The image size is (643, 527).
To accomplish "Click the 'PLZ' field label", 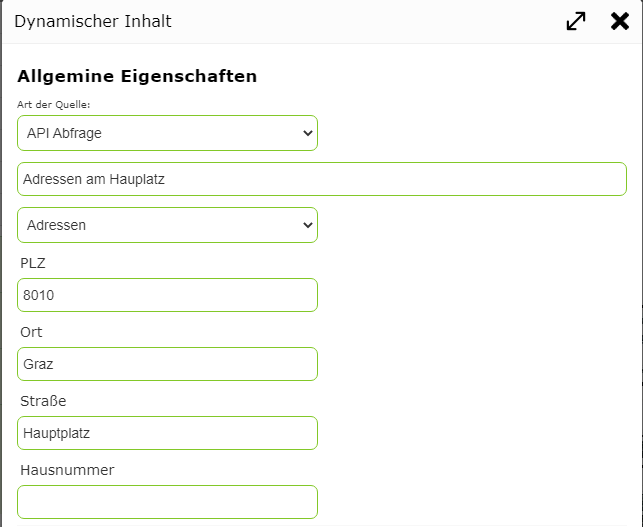I will point(33,263).
